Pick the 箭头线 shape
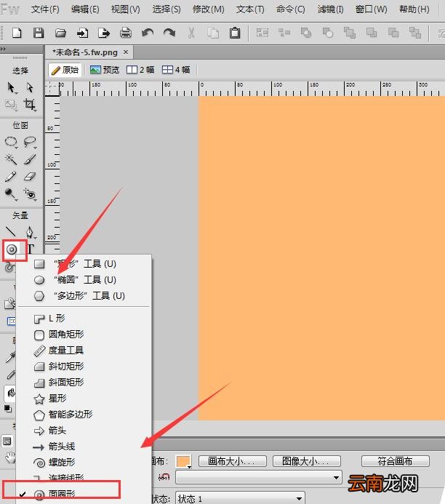The width and height of the screenshot is (445, 504). 84,447
